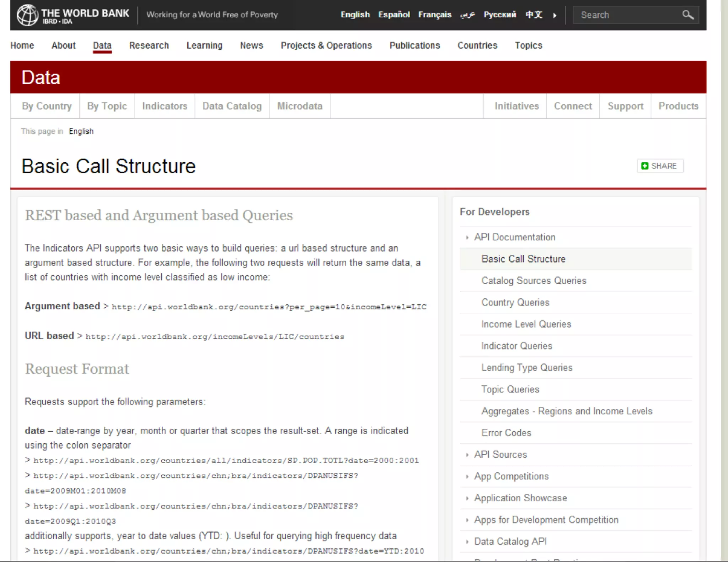Switch to the Indicators tab
Viewport: 728px width, 562px height.
pos(165,106)
